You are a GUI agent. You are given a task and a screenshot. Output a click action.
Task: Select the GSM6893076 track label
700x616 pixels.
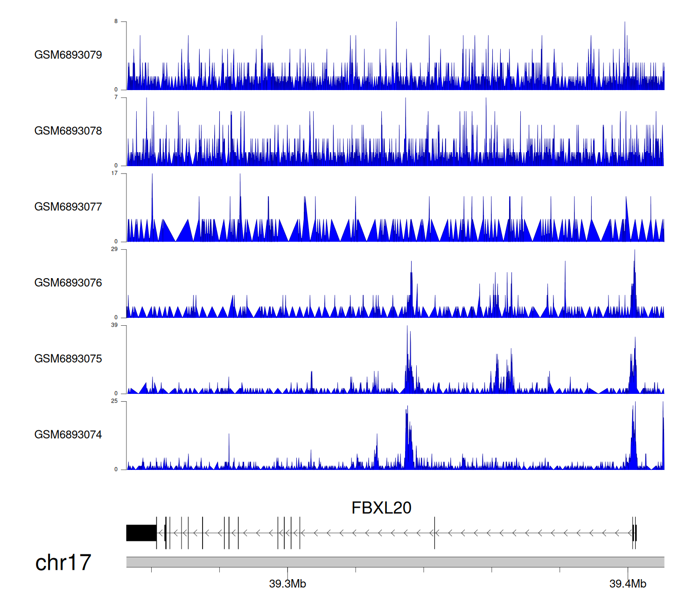point(68,283)
